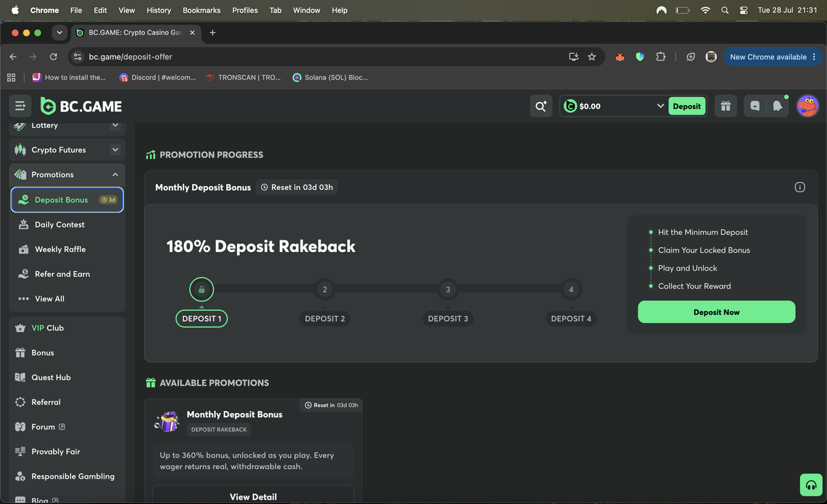Open Chrome tab search dropdown arrow

click(x=59, y=32)
